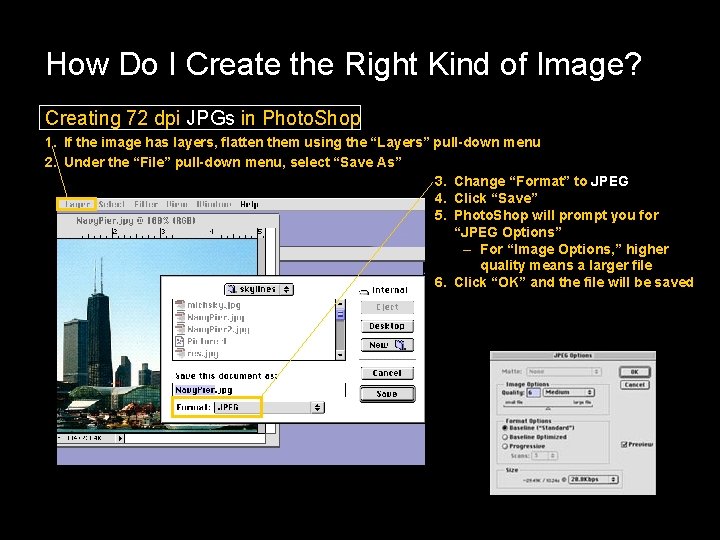Click the NavyPier.jpg filename field
Image resolution: width=720 pixels, height=540 pixels.
pos(259,390)
